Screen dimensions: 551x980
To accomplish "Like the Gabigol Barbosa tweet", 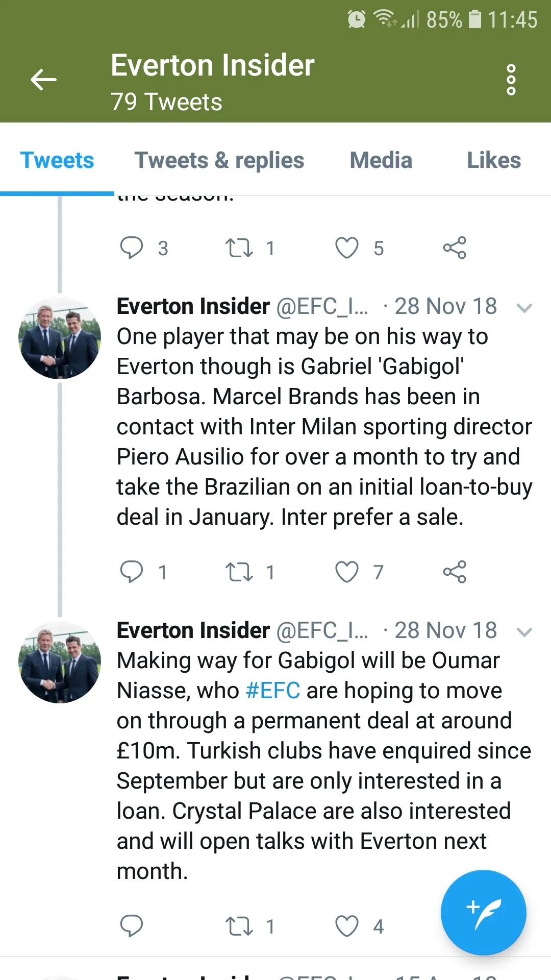I will click(x=347, y=572).
